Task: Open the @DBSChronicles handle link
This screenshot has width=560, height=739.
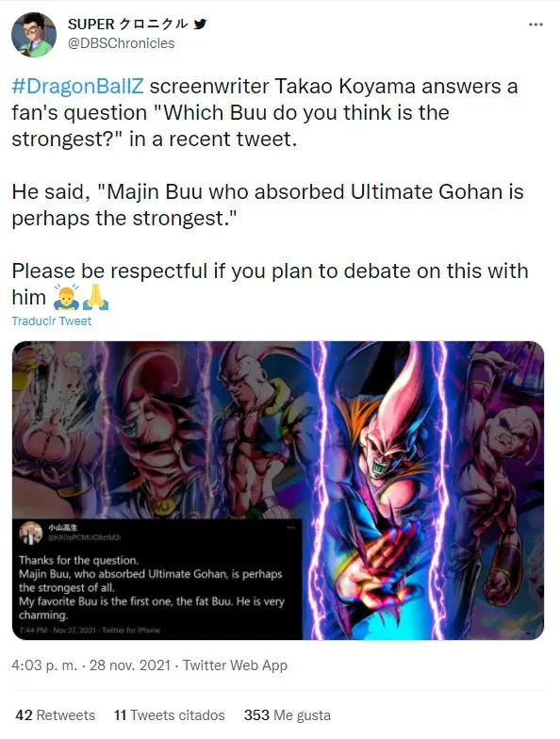Action: [x=121, y=43]
